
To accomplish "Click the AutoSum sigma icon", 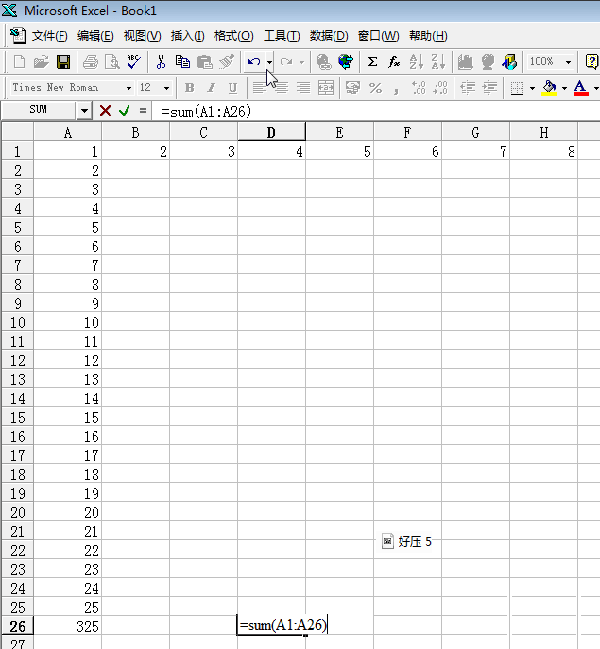I will 372,62.
